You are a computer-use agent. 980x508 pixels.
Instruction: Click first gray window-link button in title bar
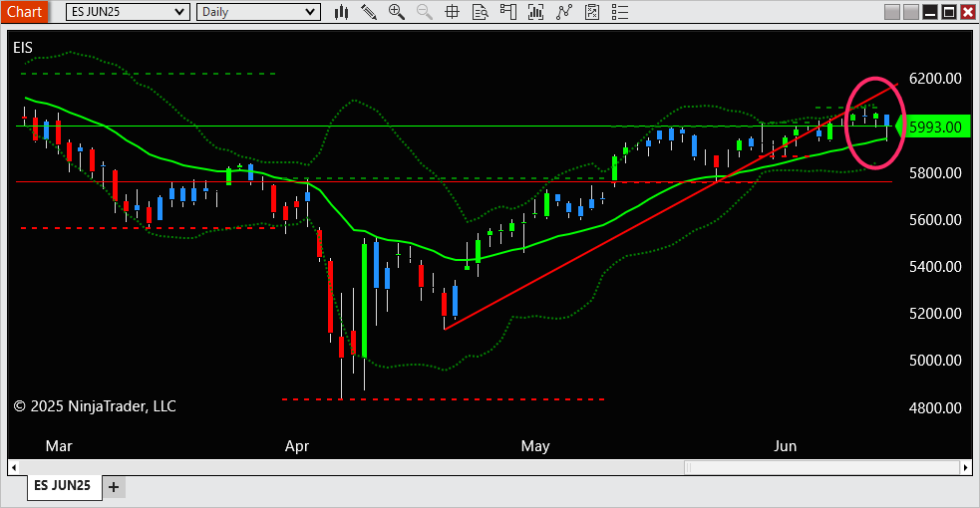(x=892, y=12)
